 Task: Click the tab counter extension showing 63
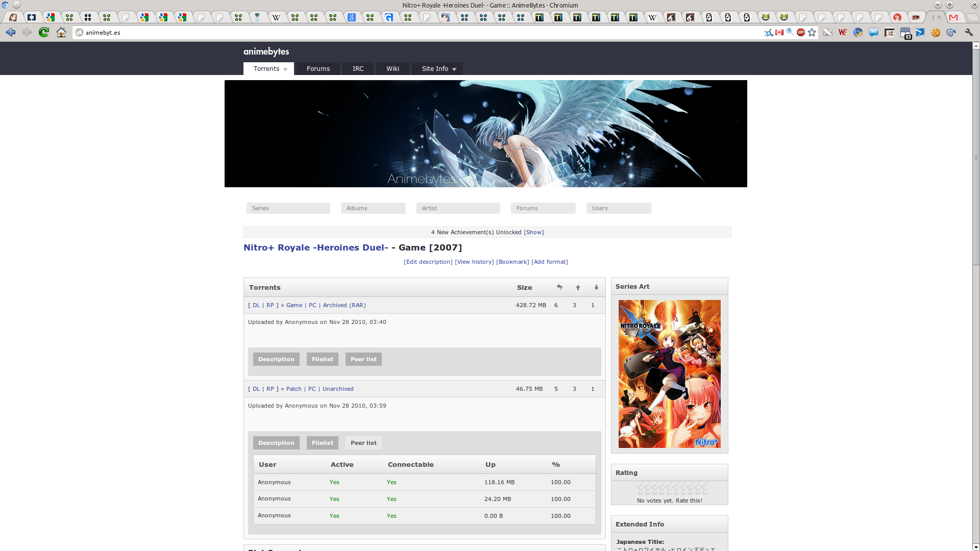click(905, 34)
